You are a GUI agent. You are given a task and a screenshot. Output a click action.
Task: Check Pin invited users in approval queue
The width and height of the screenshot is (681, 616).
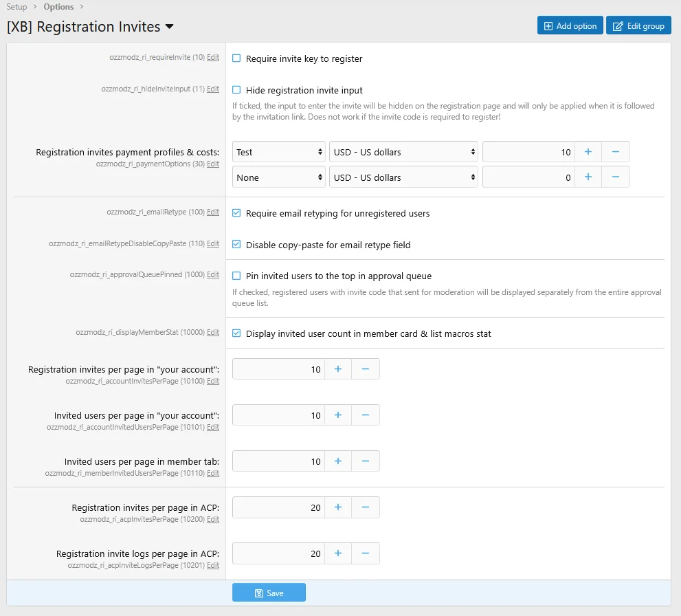pos(236,274)
